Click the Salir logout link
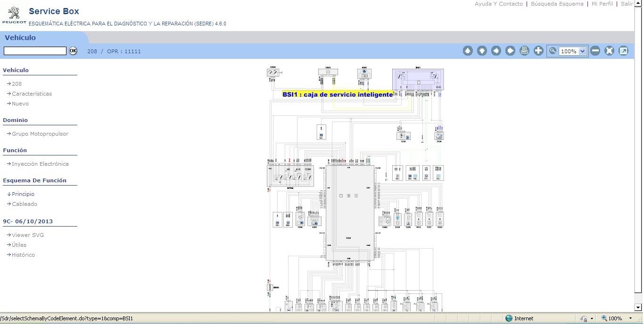This screenshot has height=325, width=644. pos(627,4)
